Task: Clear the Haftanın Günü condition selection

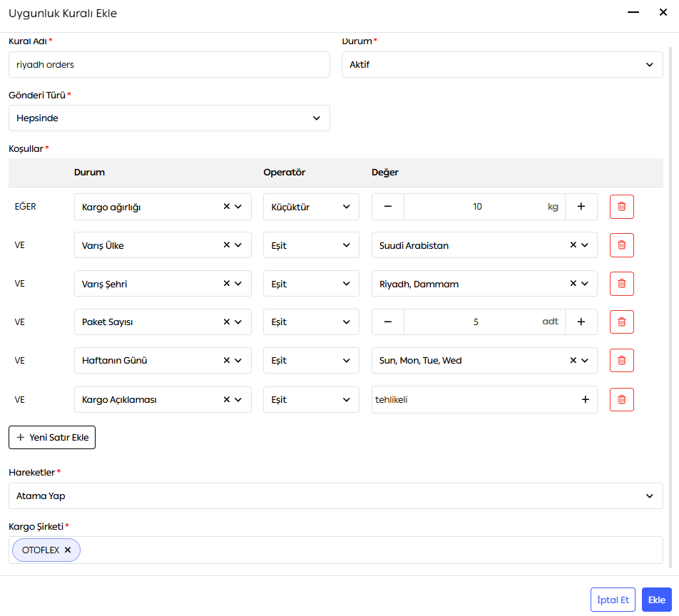Action: [x=227, y=360]
